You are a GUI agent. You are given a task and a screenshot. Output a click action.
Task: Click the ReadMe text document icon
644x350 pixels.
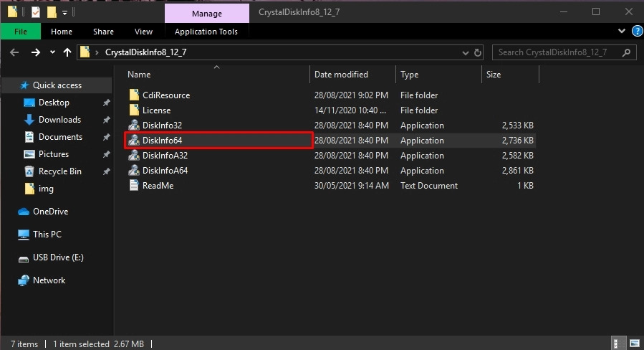click(134, 186)
